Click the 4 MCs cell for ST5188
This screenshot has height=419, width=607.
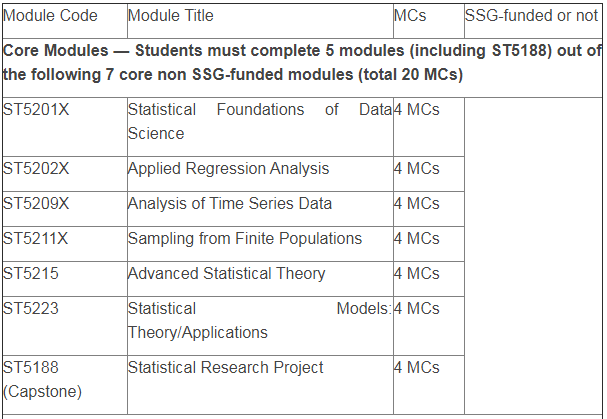(x=417, y=367)
